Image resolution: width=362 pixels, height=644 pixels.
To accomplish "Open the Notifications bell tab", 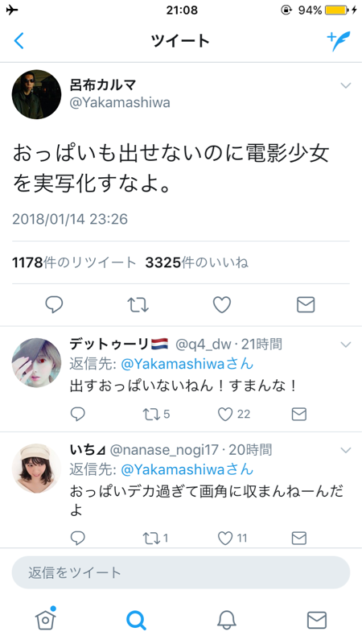I will tap(227, 620).
